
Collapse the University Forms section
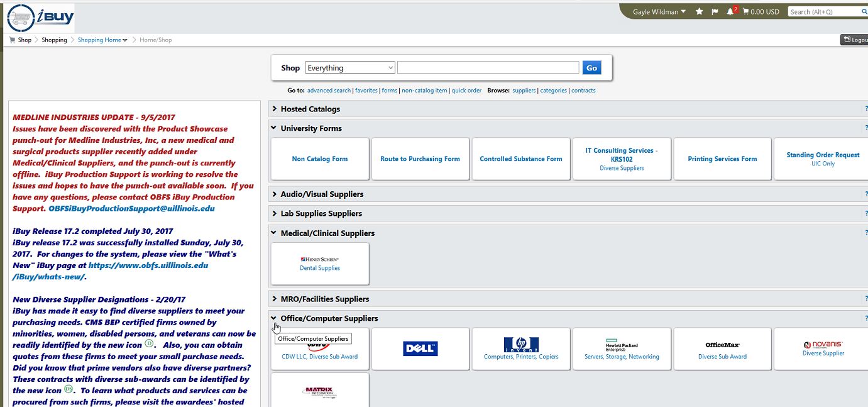[274, 128]
